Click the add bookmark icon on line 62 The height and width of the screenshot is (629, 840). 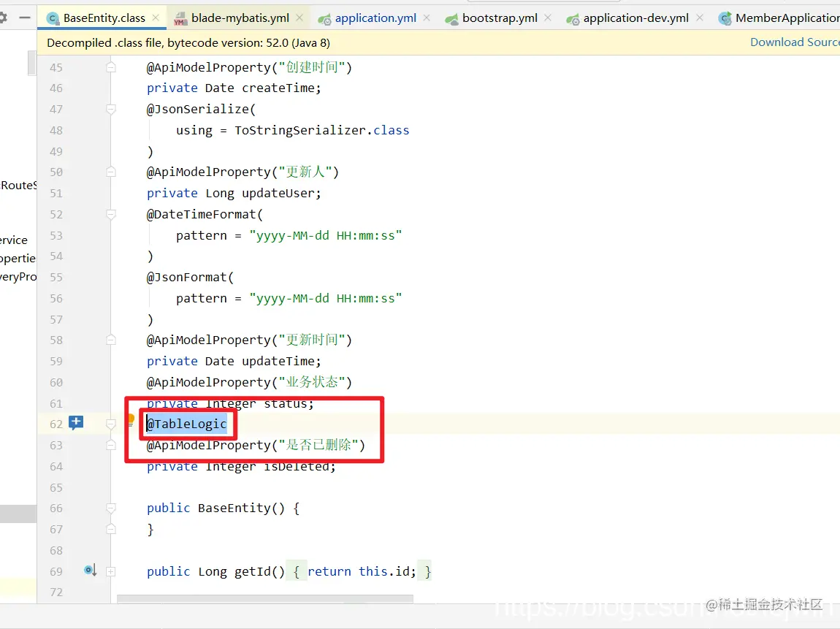(76, 423)
